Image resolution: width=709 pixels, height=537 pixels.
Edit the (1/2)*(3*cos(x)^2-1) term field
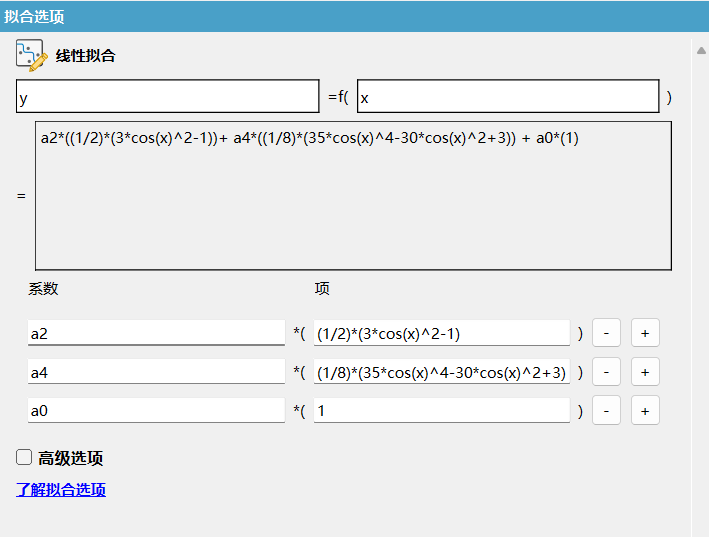[x=441, y=333]
